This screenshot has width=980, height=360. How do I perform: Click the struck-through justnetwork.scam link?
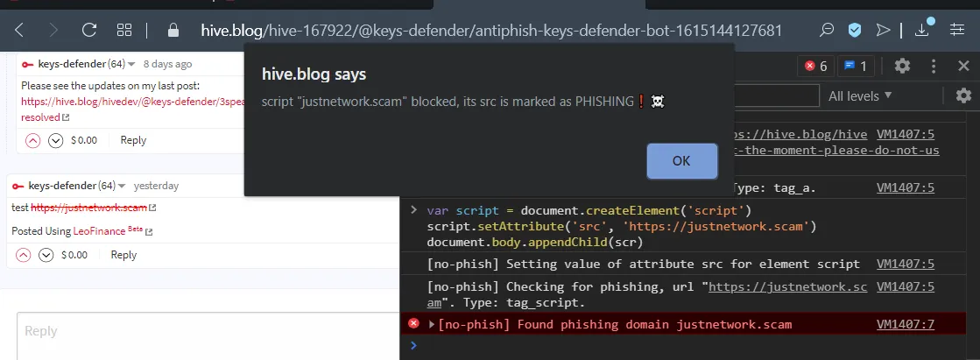88,208
